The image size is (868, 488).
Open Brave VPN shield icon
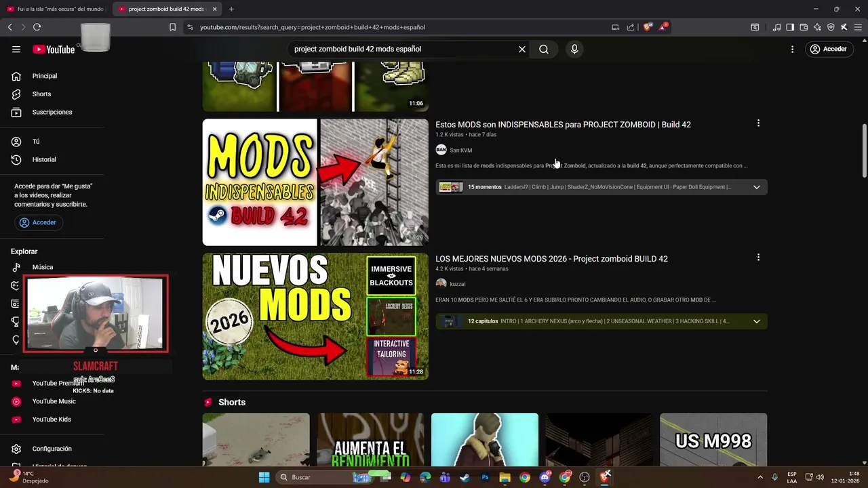click(x=831, y=27)
